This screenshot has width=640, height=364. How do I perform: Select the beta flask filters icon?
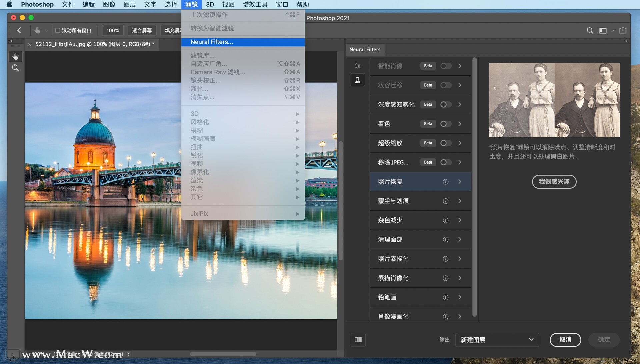pyautogui.click(x=358, y=80)
